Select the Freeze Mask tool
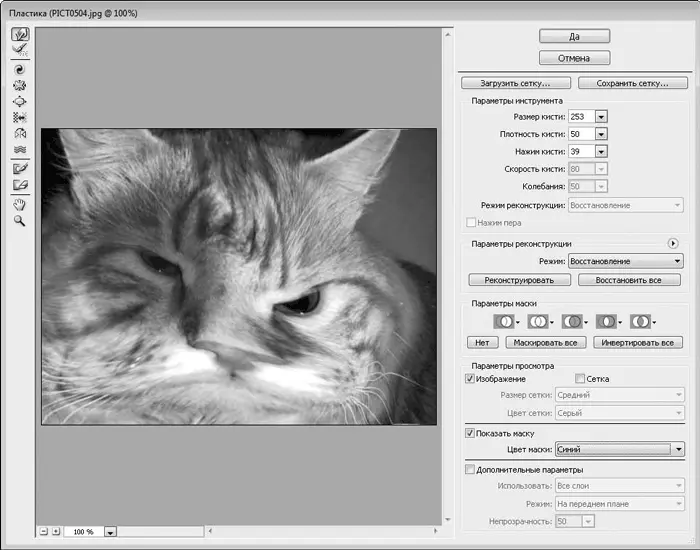This screenshot has height=550, width=700. 19,169
